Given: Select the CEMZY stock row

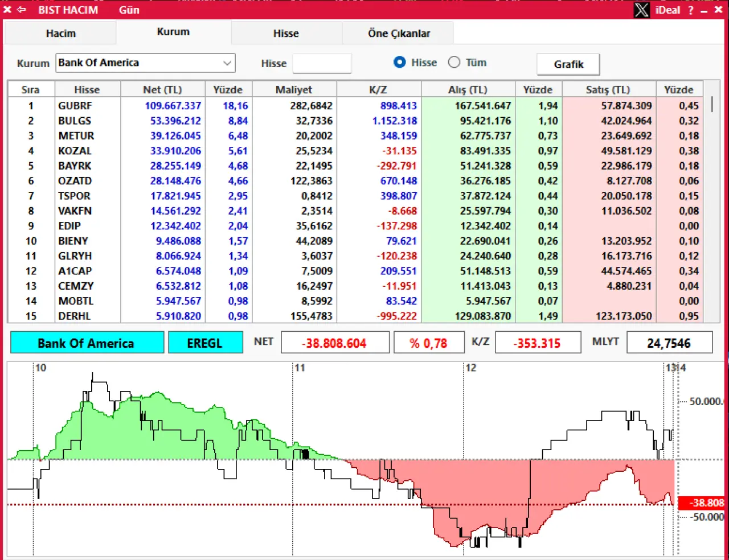Looking at the screenshot, I should (x=355, y=286).
